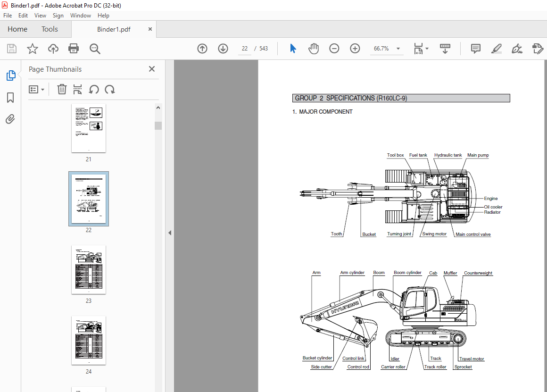This screenshot has width=547, height=392.
Task: Show the Page Thumbnails panel icon
Action: [11, 75]
